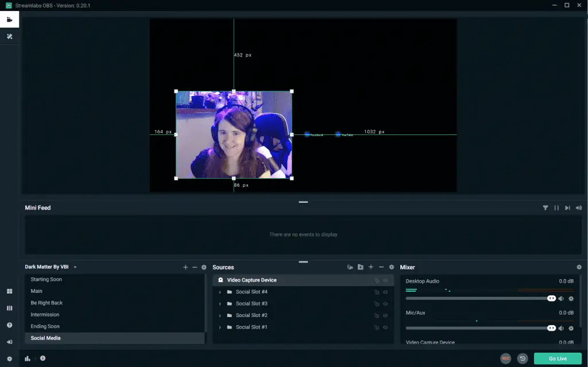
Task: Skip the current Mini Feed alert
Action: coord(567,208)
